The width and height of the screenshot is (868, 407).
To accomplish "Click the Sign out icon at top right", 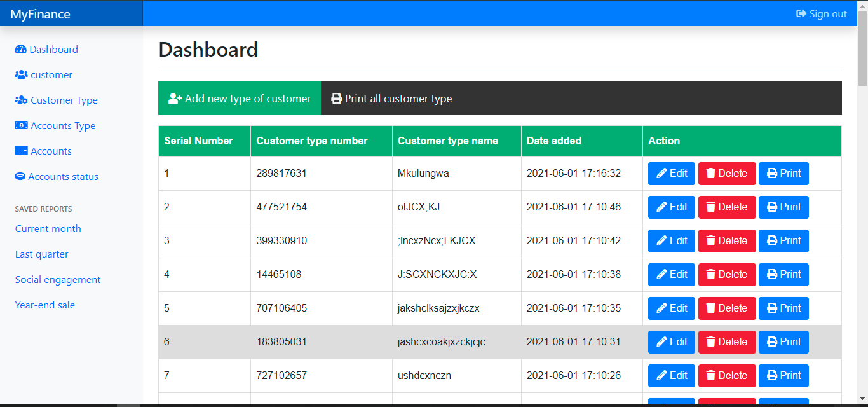I will click(801, 13).
